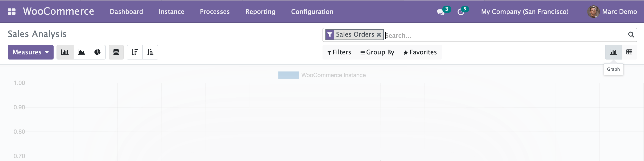644x161 pixels.
Task: Focus the Search input field
Action: click(x=505, y=35)
